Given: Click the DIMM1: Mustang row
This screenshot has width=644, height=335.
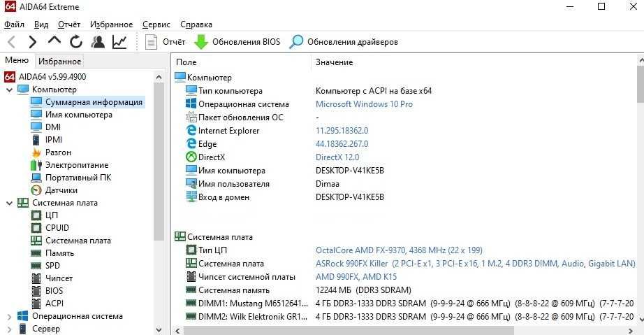Looking at the screenshot, I should (404, 304).
